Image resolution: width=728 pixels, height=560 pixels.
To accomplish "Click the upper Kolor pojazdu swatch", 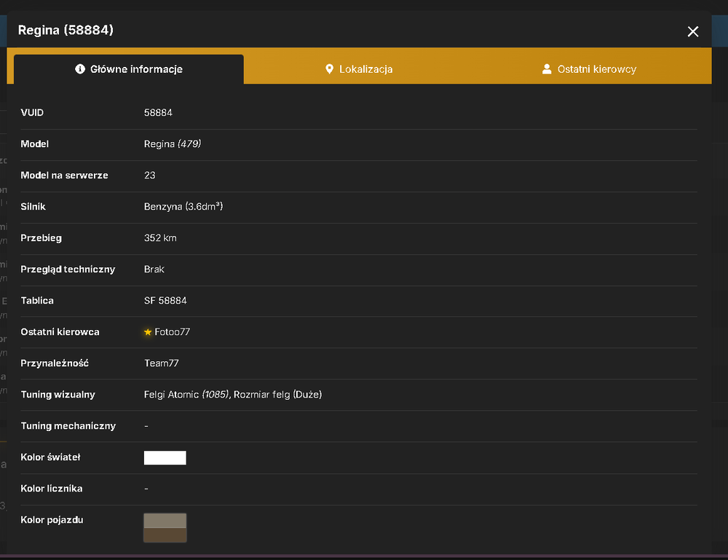I will pos(165,521).
